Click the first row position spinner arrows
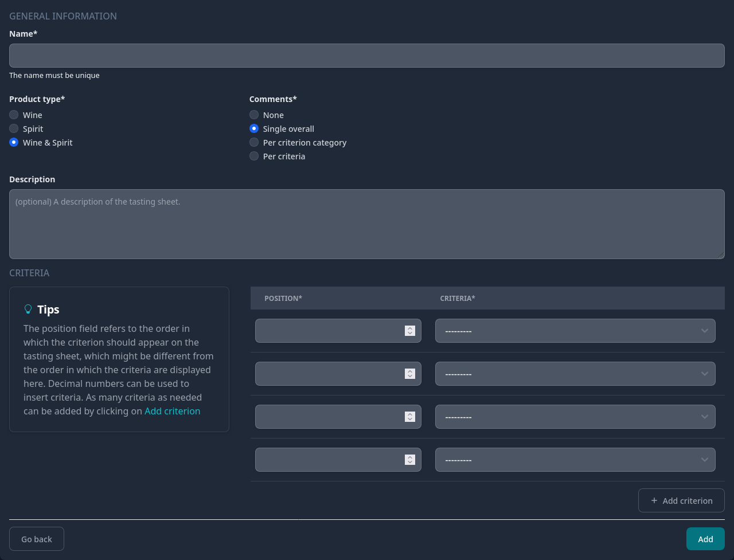The image size is (734, 560). click(x=409, y=331)
